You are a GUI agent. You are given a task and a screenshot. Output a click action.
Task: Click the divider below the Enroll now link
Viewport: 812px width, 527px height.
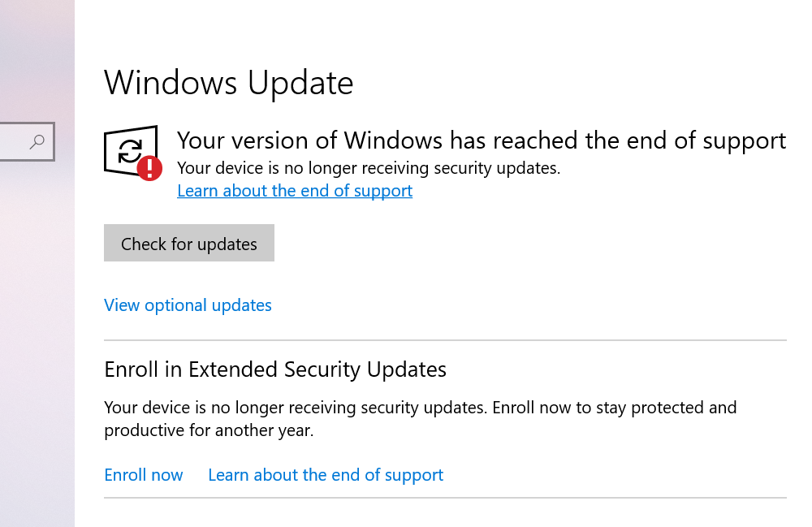[445, 498]
